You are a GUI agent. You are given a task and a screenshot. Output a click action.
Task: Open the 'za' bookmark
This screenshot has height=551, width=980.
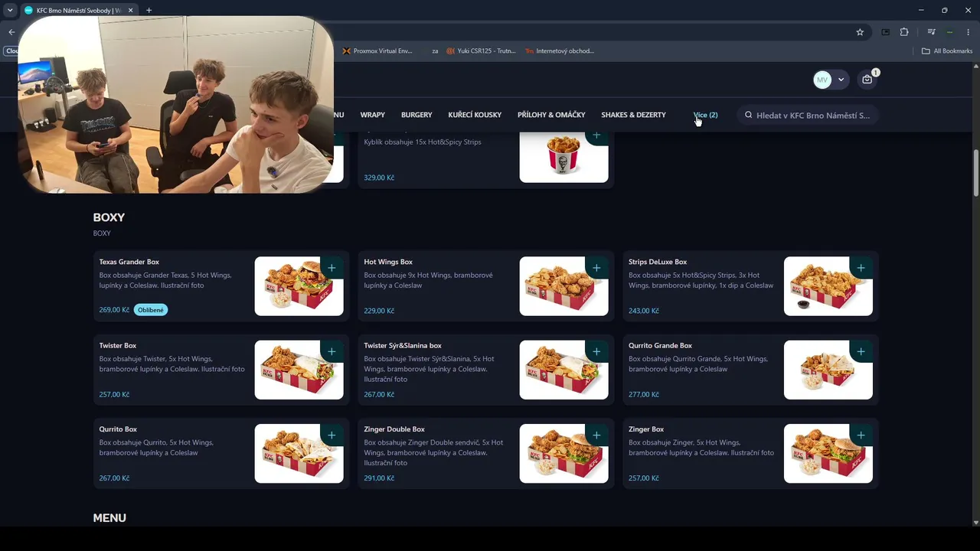[435, 51]
